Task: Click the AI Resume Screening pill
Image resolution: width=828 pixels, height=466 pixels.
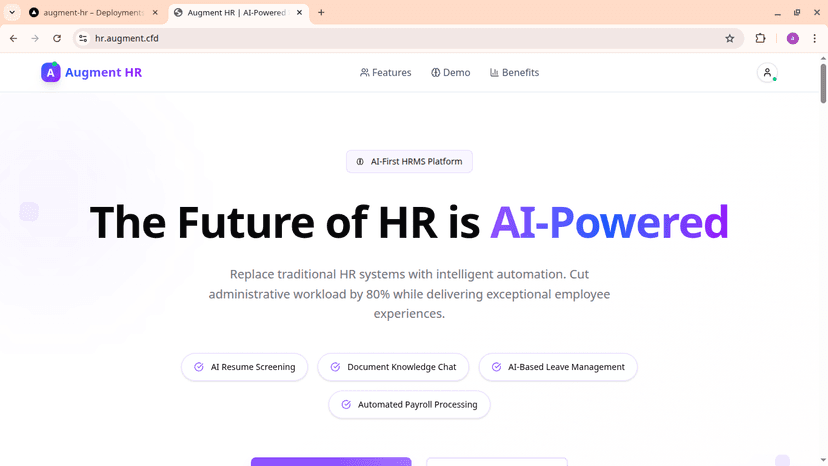Action: (x=245, y=367)
